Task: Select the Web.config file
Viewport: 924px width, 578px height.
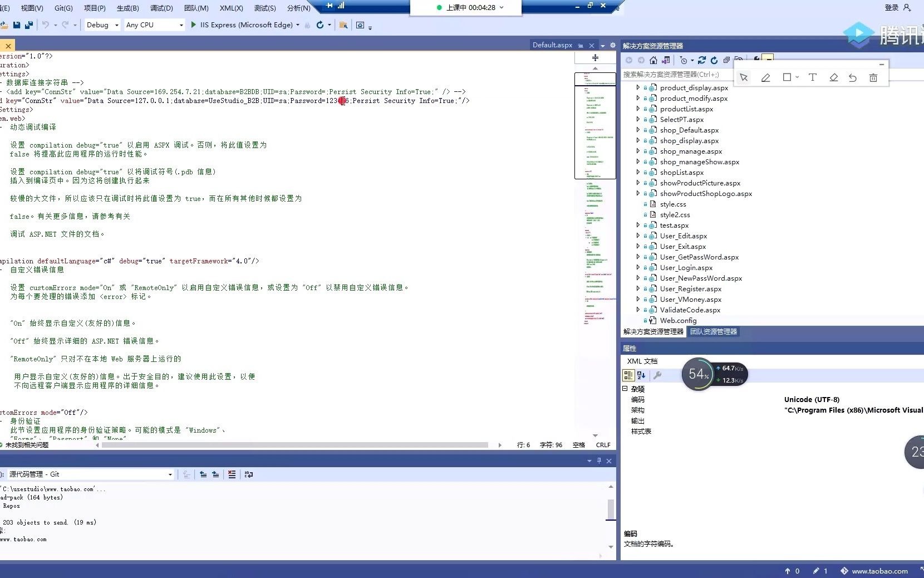Action: [x=678, y=321]
